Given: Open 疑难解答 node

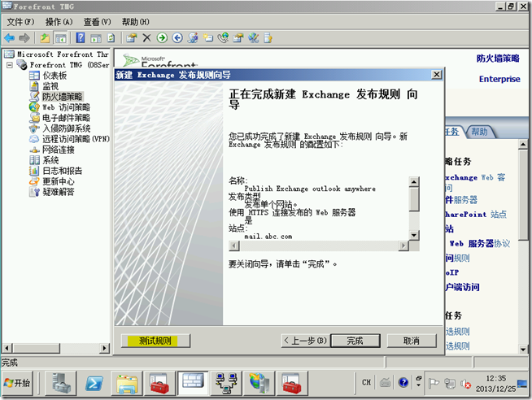Looking at the screenshot, I should coord(59,192).
